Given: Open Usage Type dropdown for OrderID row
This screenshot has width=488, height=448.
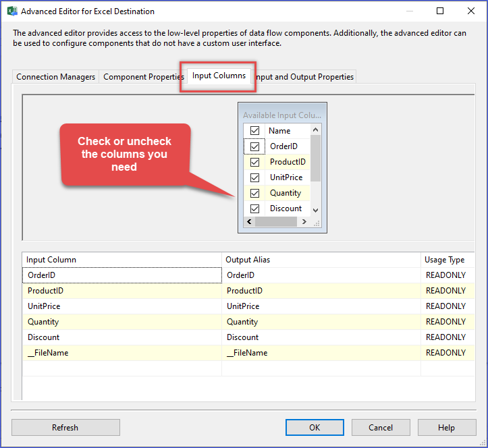Looking at the screenshot, I should coord(448,275).
